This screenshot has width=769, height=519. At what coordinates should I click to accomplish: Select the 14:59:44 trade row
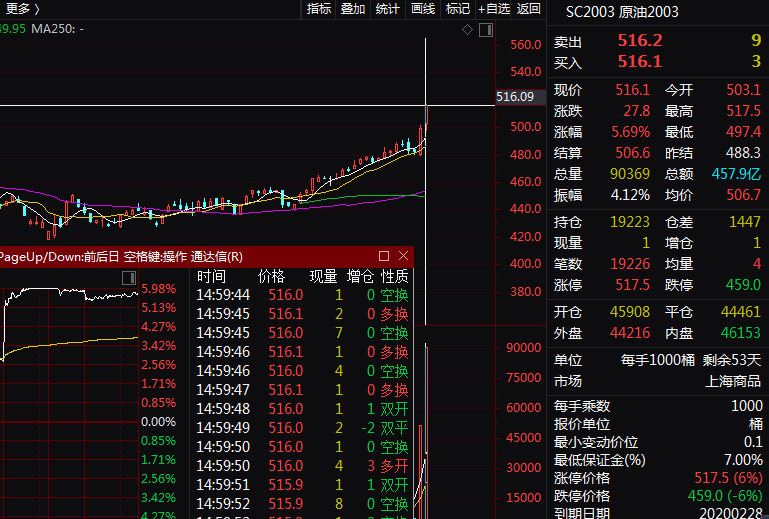302,295
